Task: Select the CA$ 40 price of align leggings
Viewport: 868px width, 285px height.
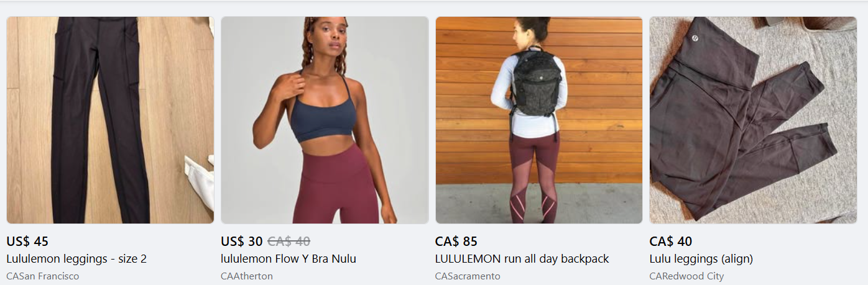Action: click(x=671, y=242)
